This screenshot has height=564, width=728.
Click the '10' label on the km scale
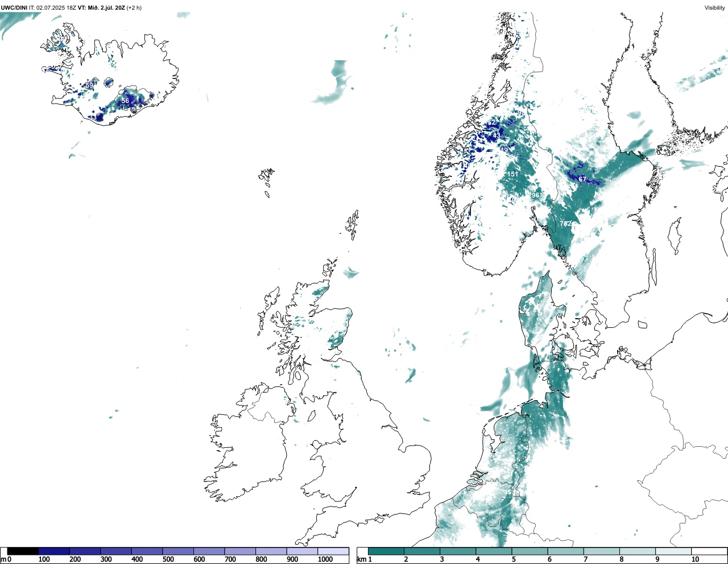click(x=696, y=559)
